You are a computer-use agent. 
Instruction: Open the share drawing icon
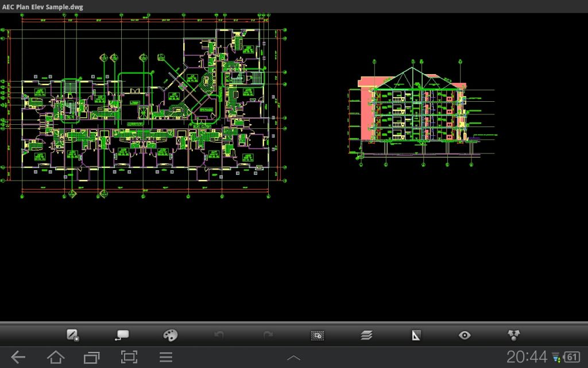(x=513, y=335)
